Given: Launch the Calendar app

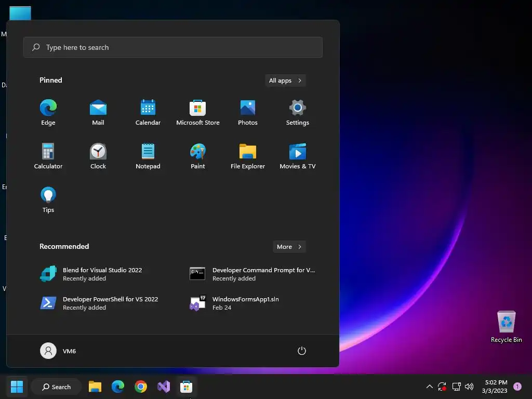Looking at the screenshot, I should tap(148, 113).
